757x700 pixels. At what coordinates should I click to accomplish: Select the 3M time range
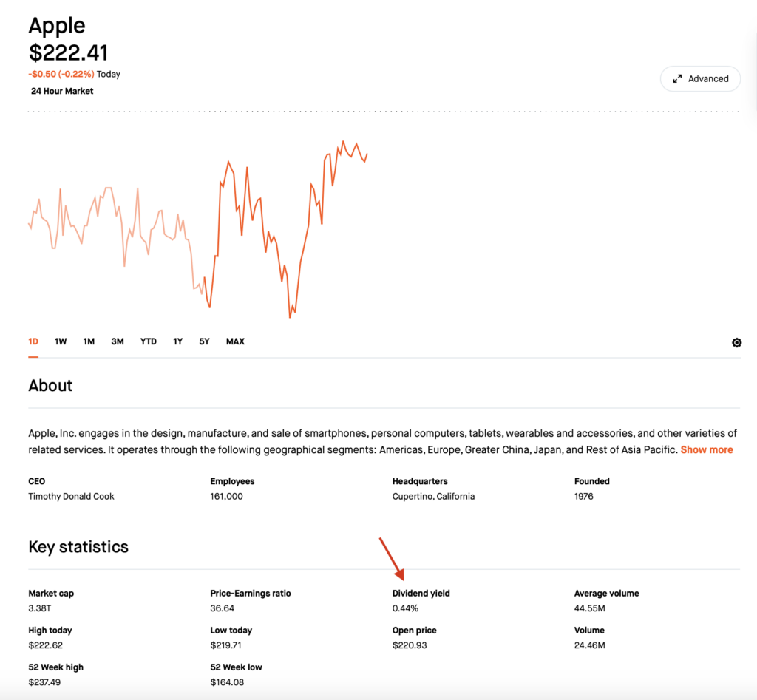(x=118, y=341)
